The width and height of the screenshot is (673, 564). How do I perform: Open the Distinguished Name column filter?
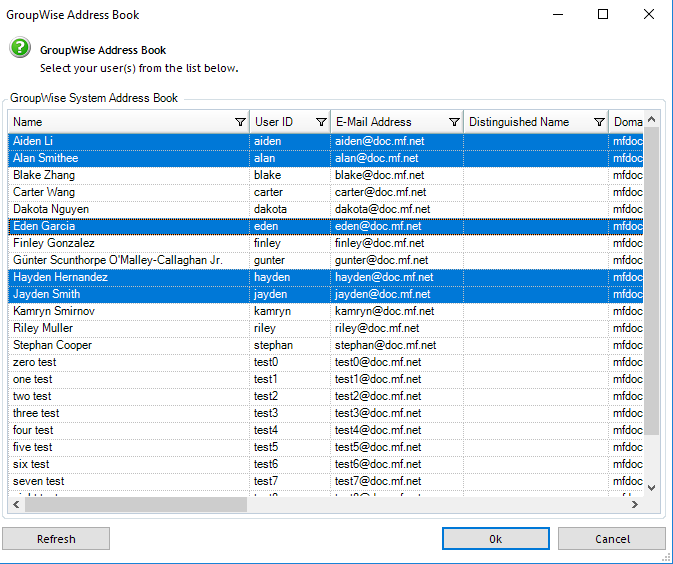click(x=599, y=122)
